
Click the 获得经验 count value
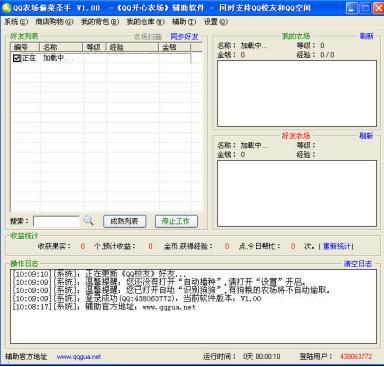click(227, 246)
